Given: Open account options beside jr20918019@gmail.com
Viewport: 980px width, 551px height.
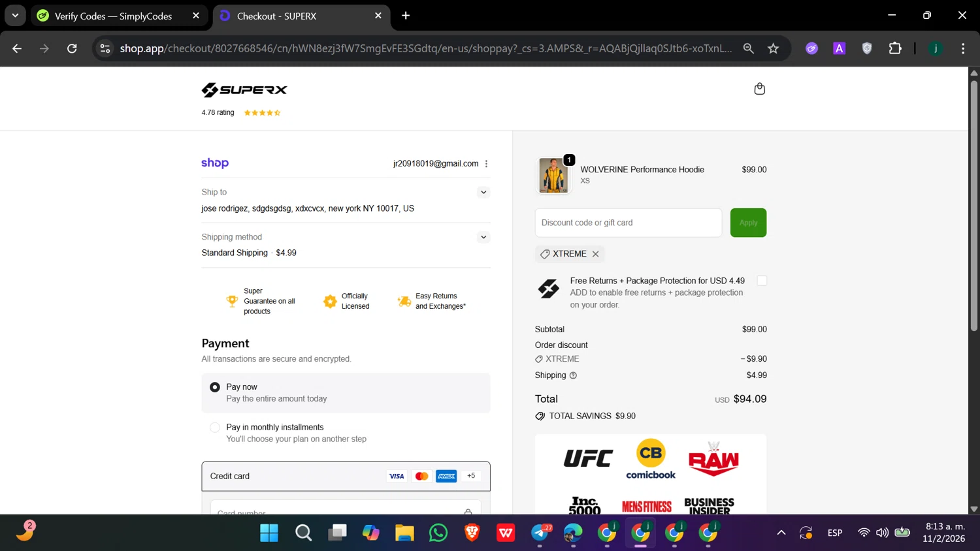Looking at the screenshot, I should [486, 164].
